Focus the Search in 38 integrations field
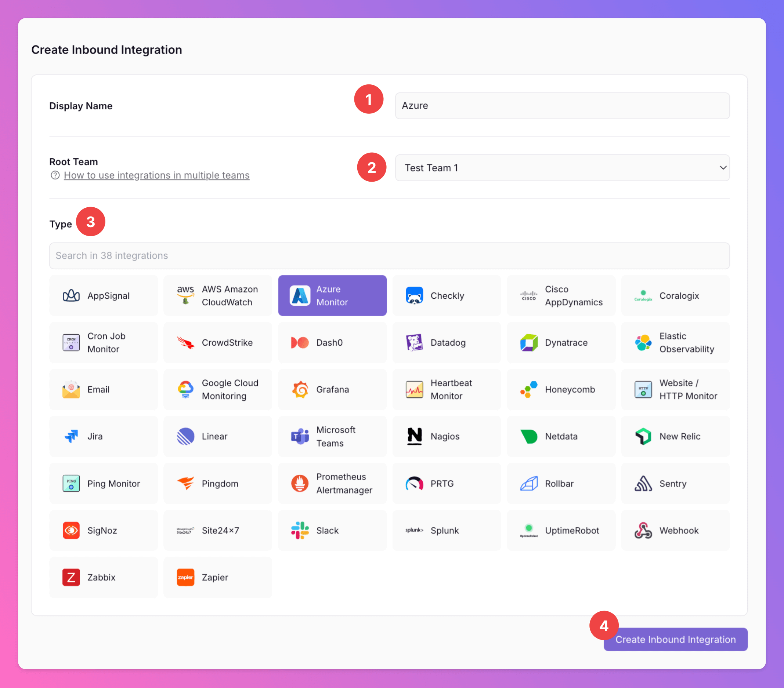This screenshot has height=688, width=784. click(x=389, y=256)
